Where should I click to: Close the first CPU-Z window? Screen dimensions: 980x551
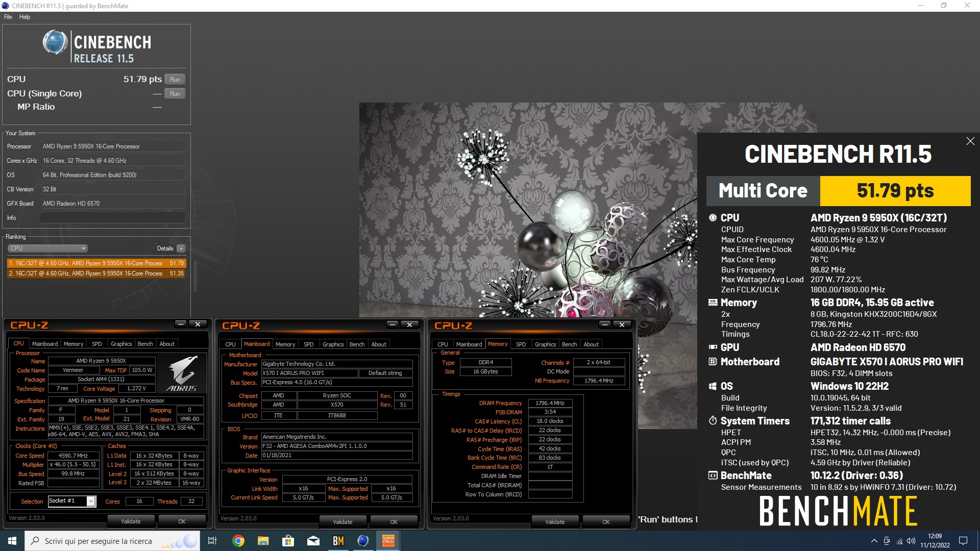198,324
